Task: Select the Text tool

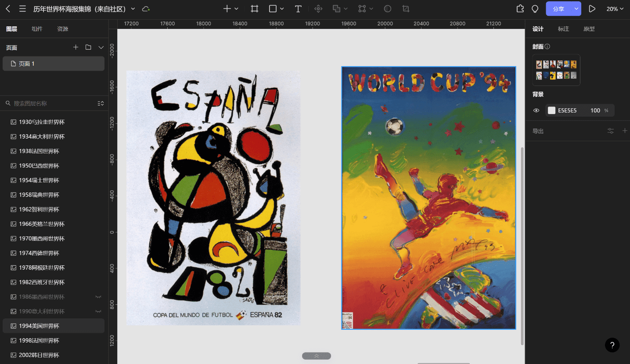Action: pos(298,9)
